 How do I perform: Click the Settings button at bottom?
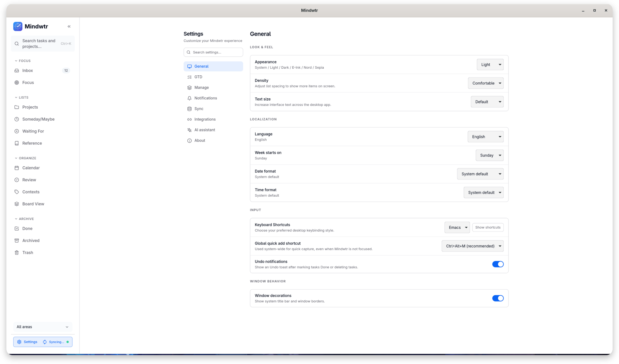[27, 342]
